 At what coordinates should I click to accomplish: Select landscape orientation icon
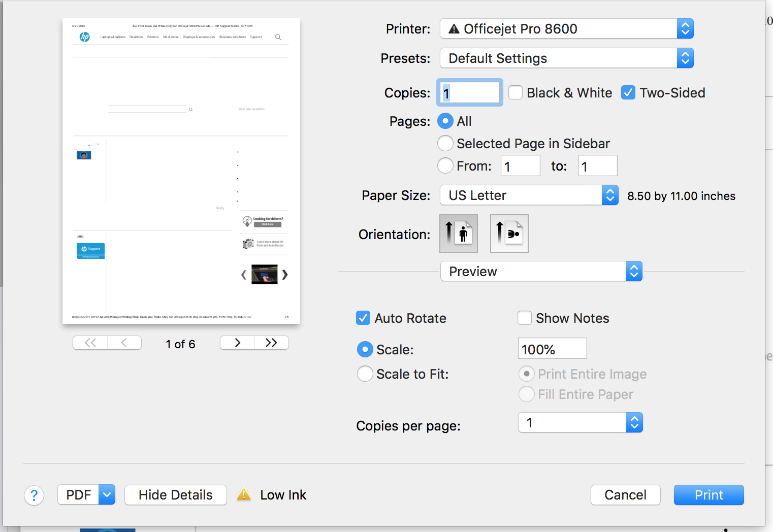509,233
